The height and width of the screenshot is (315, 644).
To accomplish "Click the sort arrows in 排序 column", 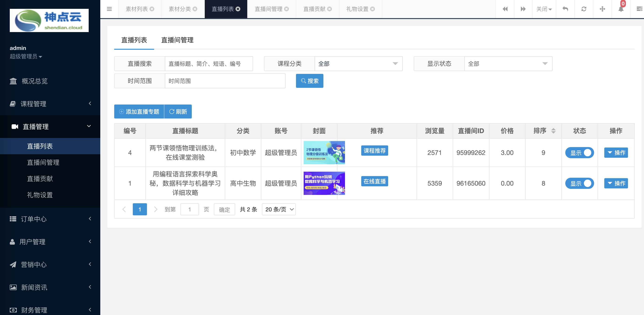I will point(553,131).
